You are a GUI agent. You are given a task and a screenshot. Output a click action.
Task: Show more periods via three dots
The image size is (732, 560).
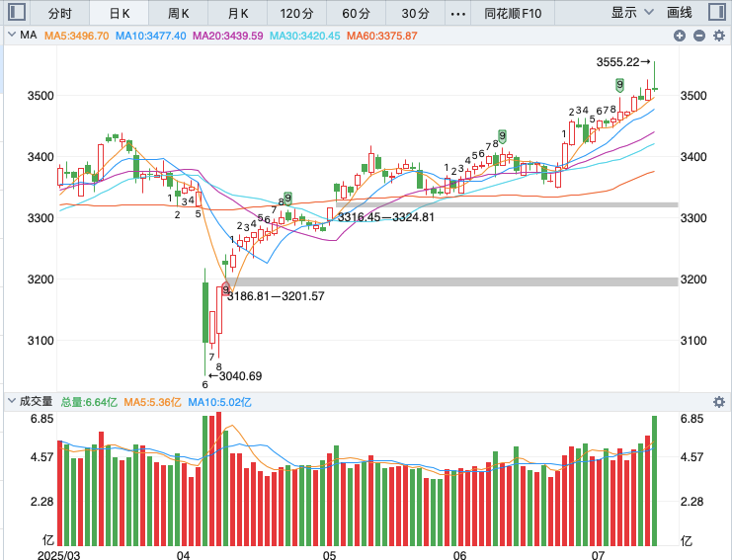click(458, 14)
